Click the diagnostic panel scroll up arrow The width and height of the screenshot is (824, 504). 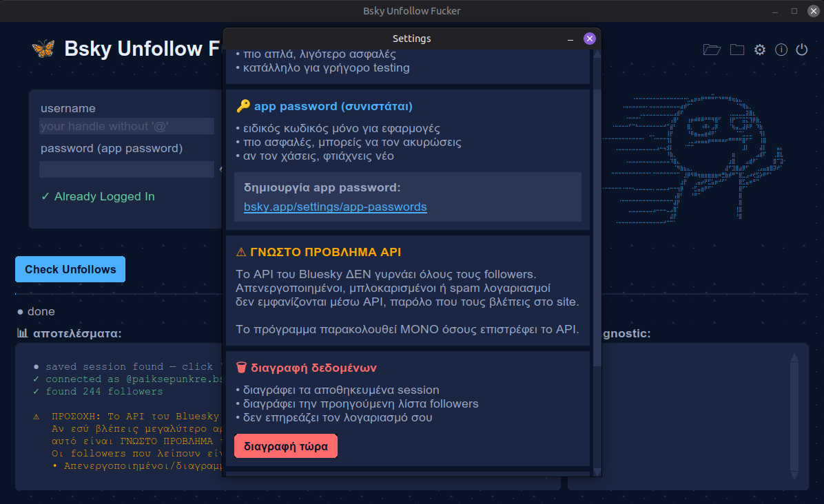pos(794,357)
